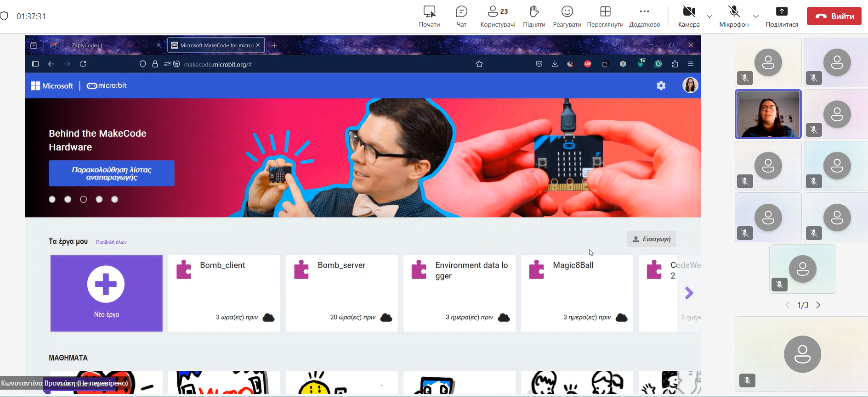The height and width of the screenshot is (397, 868).
Task: Unmute the microphone (Мікрофон)
Action: tap(734, 16)
